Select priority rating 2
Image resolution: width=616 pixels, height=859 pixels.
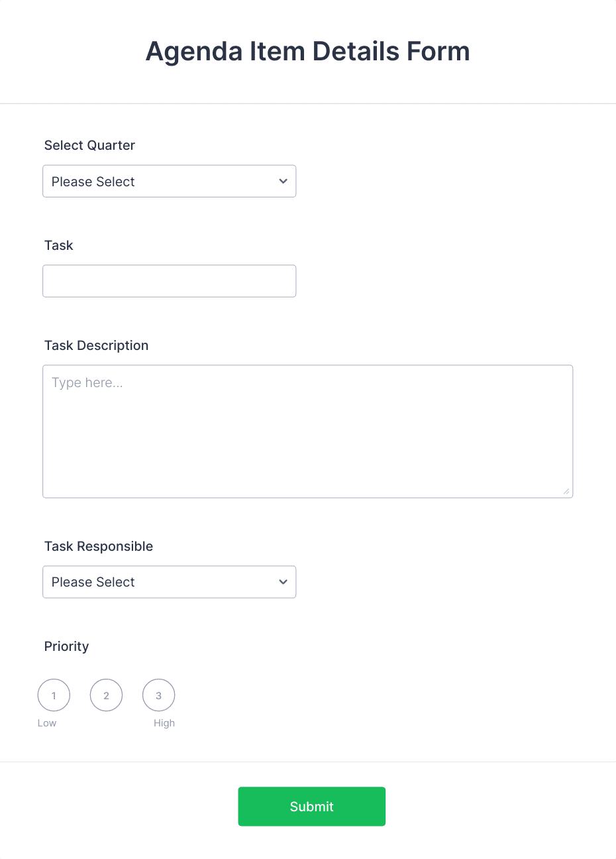[106, 695]
